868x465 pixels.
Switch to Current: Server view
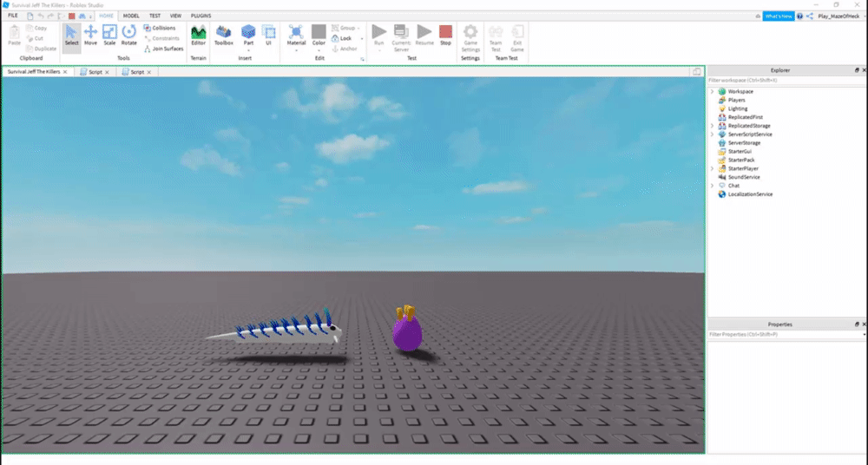tap(401, 37)
